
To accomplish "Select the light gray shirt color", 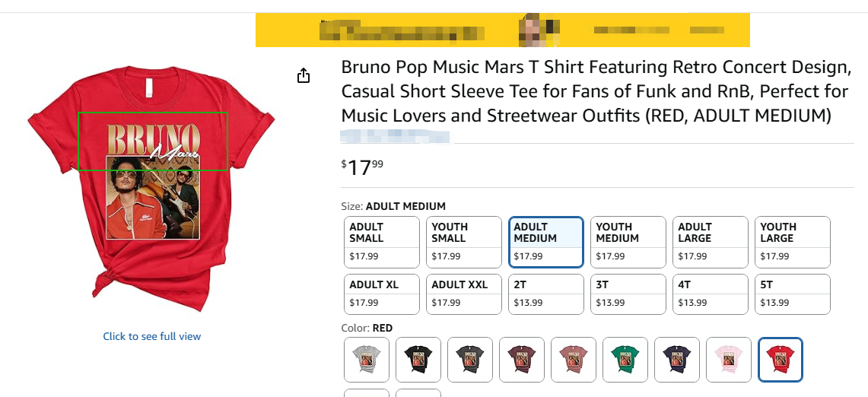I will [x=367, y=359].
